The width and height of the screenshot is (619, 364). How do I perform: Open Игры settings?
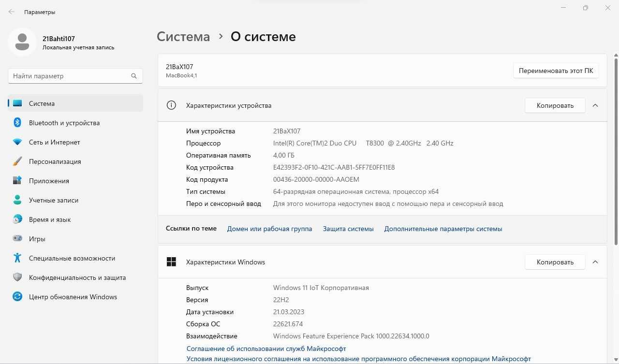(x=75, y=239)
